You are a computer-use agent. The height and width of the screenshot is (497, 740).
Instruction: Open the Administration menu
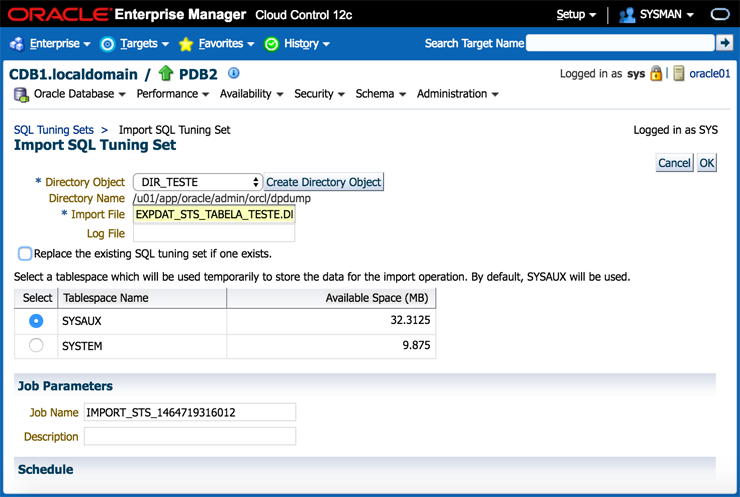457,94
